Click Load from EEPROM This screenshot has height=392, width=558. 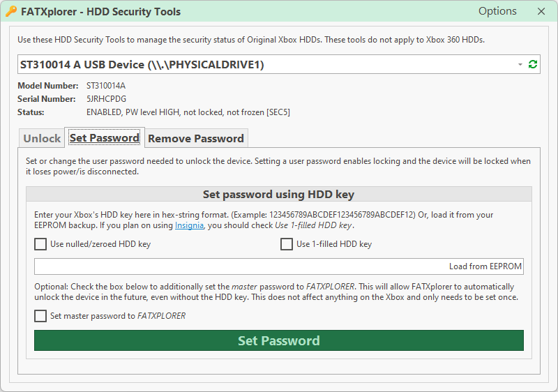(485, 266)
